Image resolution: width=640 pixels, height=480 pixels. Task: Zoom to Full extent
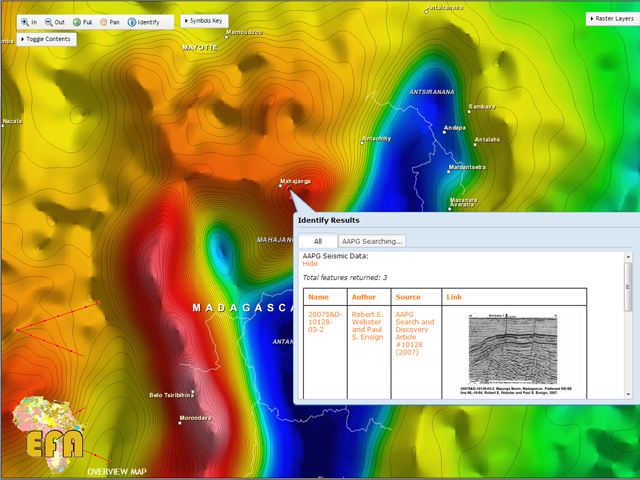coord(82,22)
